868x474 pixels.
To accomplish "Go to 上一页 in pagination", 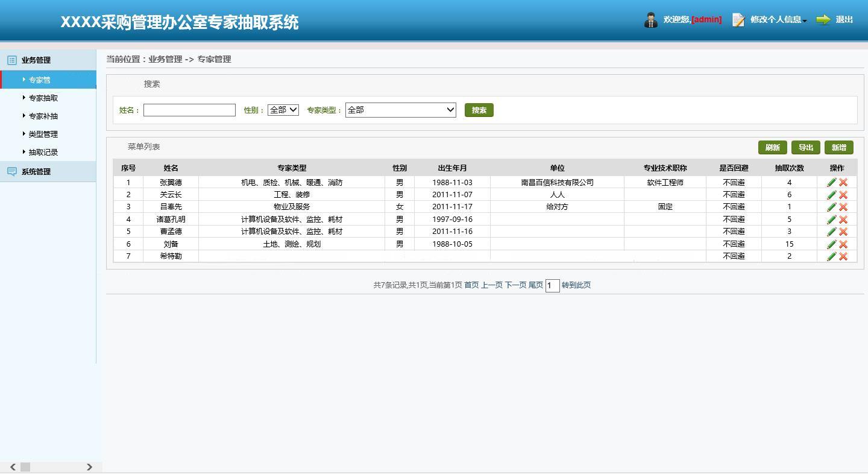I will (491, 285).
